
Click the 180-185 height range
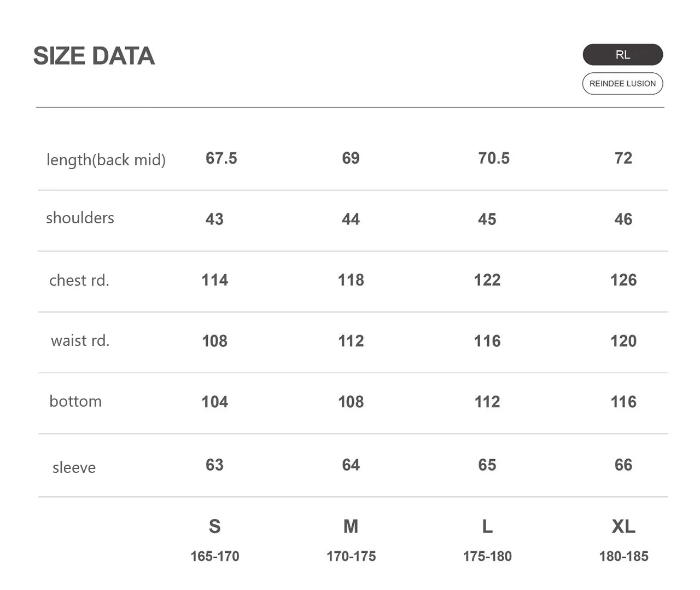click(623, 557)
